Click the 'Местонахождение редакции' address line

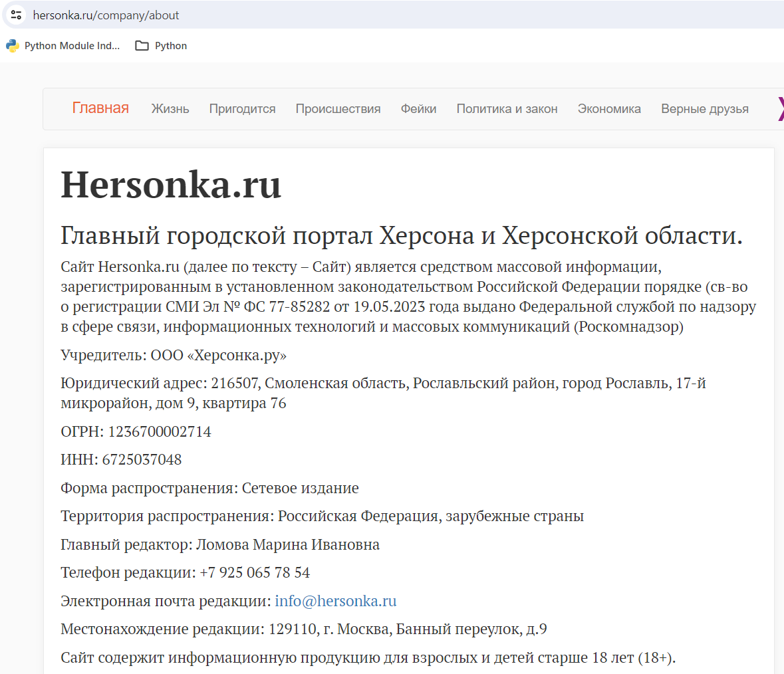[x=304, y=629]
